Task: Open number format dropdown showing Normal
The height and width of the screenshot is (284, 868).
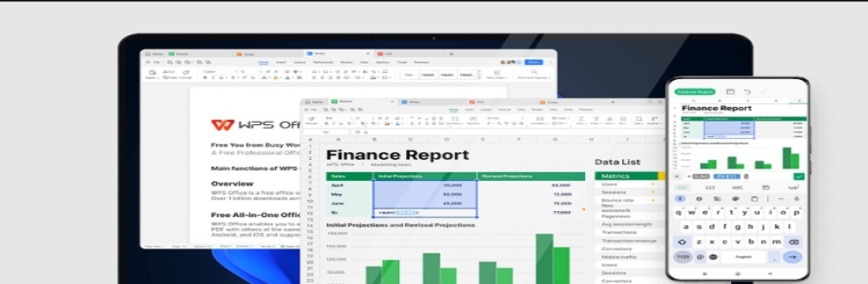Action: [x=505, y=118]
